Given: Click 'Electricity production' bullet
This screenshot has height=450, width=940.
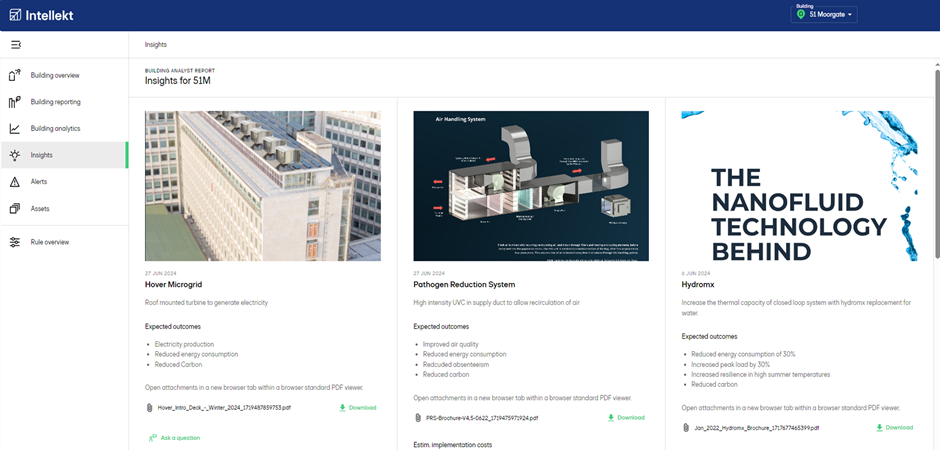Looking at the screenshot, I should [x=184, y=345].
